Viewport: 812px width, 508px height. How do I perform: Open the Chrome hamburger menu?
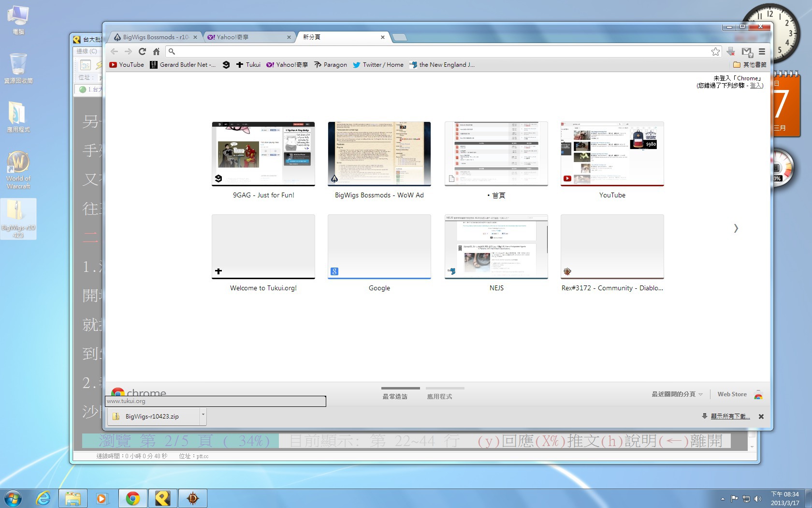tap(762, 51)
